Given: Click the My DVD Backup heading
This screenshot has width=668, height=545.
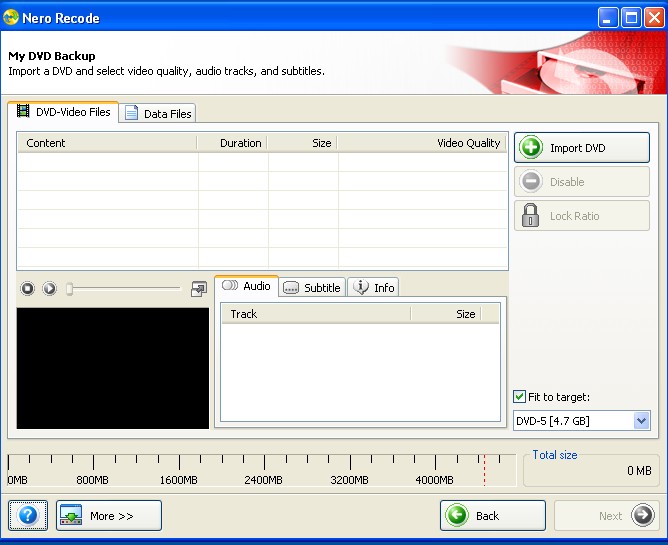Looking at the screenshot, I should [52, 56].
